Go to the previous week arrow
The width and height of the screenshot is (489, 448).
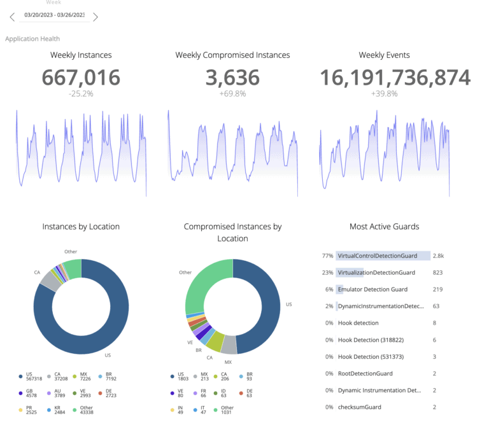pyautogui.click(x=12, y=17)
